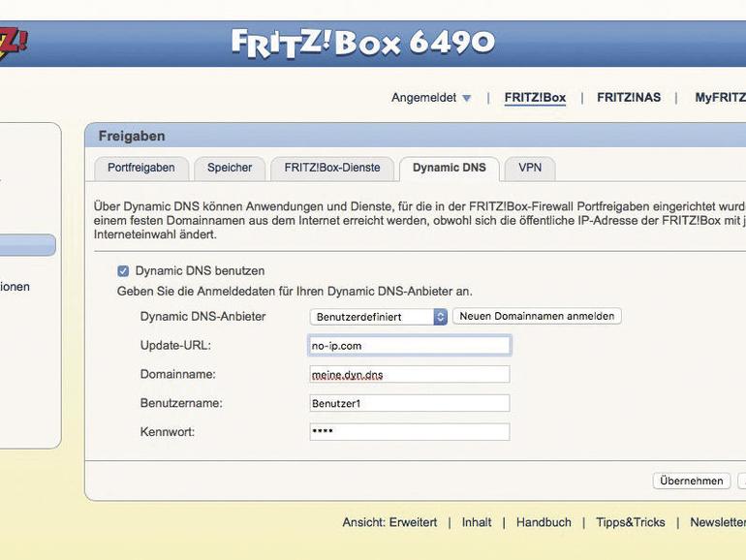The height and width of the screenshot is (560, 746).
Task: Open the FRITZ!NAS link
Action: click(629, 98)
